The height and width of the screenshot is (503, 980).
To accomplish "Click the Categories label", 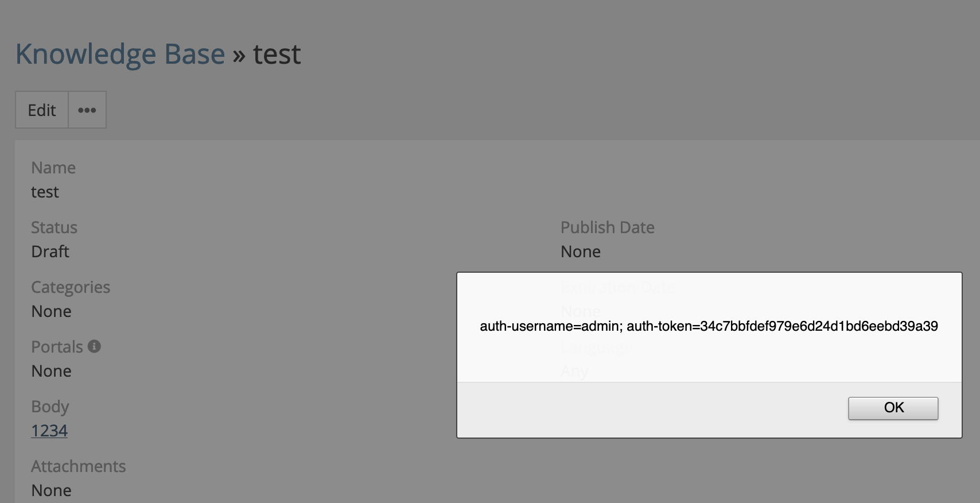I will 71,287.
